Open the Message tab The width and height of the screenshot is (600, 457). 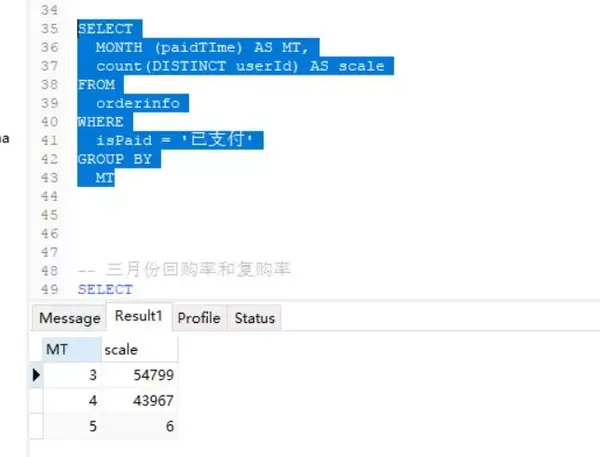click(70, 318)
